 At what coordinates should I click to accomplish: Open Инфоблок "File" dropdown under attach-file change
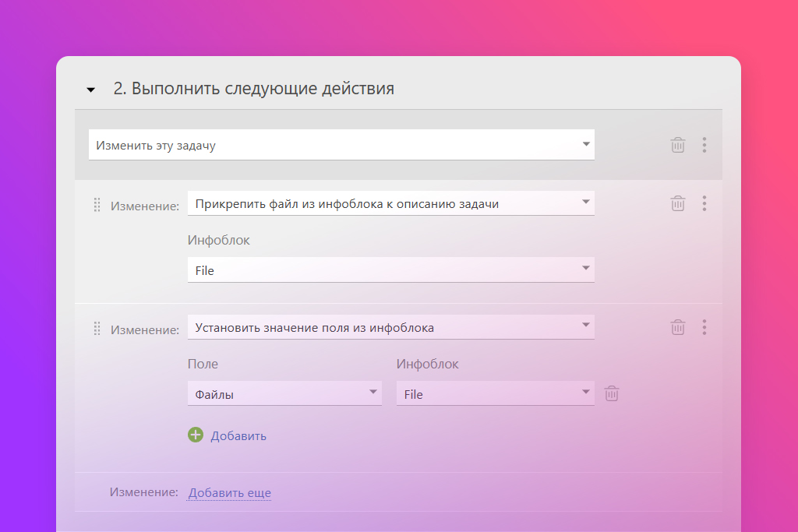pos(390,270)
